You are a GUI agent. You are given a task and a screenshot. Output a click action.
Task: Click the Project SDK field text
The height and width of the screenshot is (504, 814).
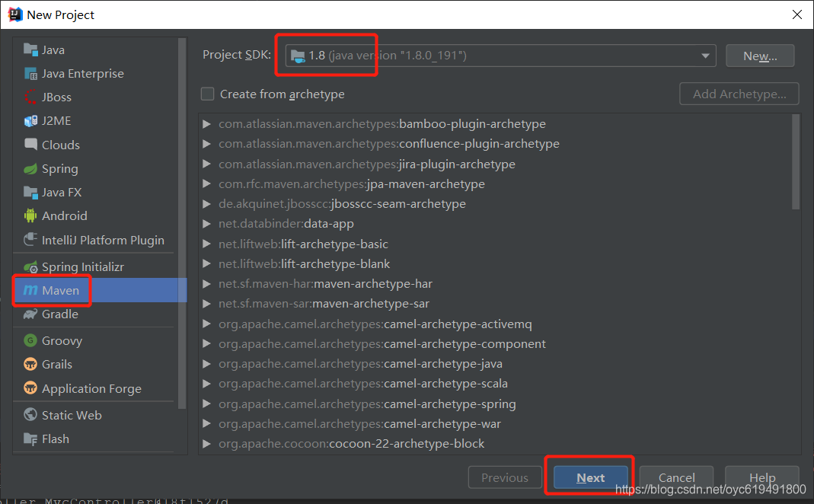coord(388,56)
